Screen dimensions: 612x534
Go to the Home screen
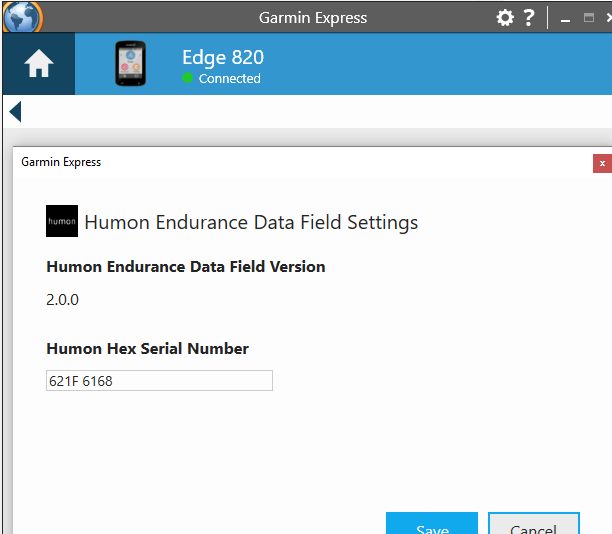click(38, 63)
